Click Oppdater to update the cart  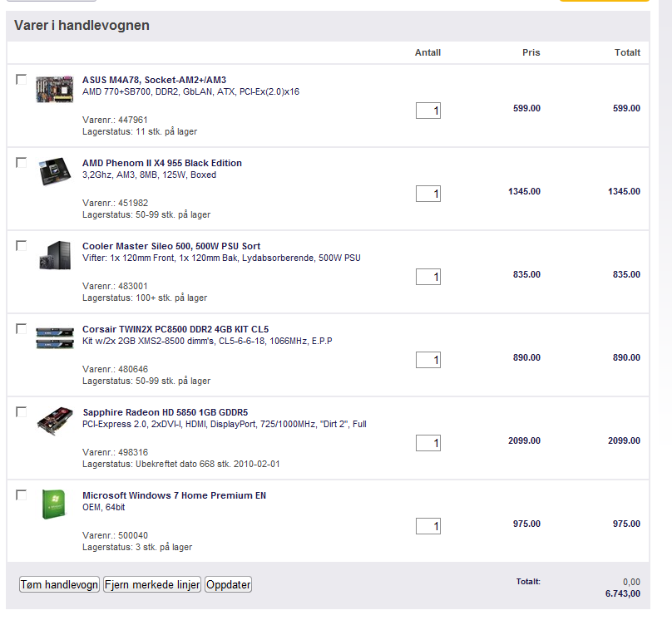[229, 584]
